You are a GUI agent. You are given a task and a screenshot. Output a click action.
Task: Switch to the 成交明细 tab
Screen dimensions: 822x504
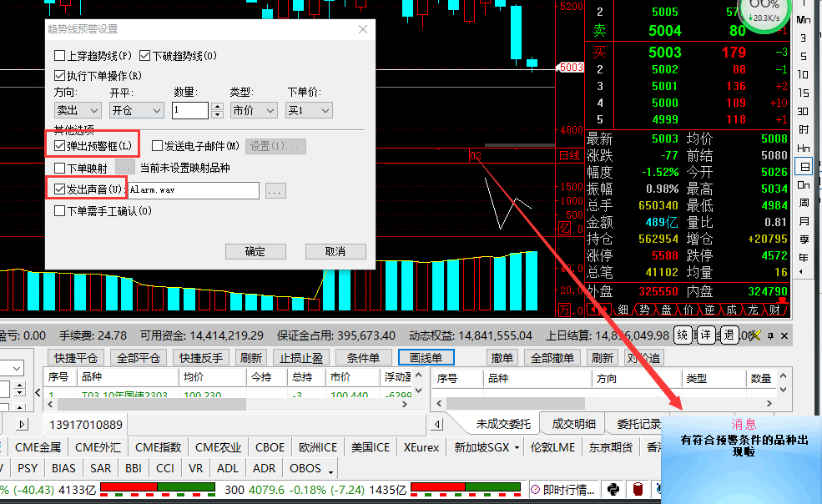pos(573,424)
